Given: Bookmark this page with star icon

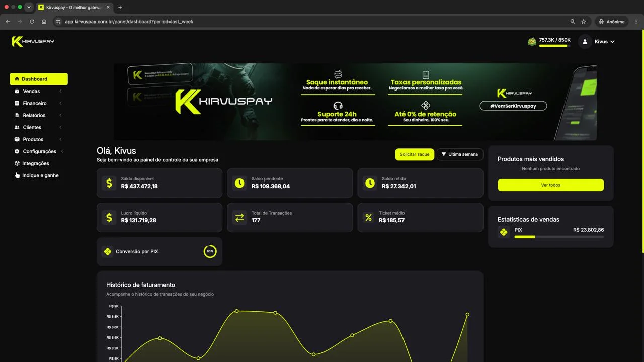Looking at the screenshot, I should tap(584, 22).
